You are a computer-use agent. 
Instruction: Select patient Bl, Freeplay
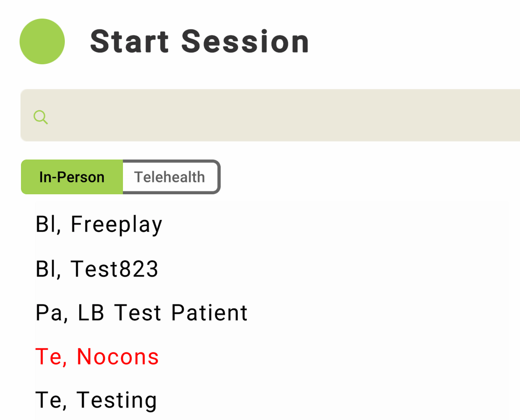coord(99,224)
